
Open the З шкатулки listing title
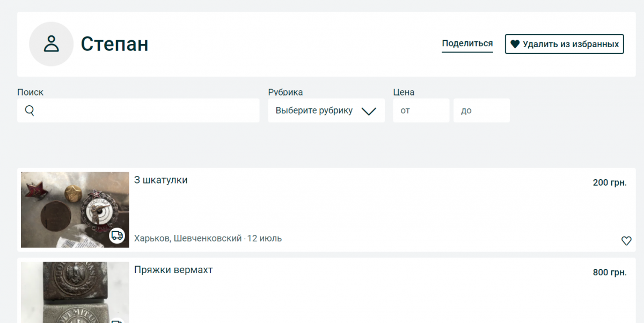click(x=161, y=180)
